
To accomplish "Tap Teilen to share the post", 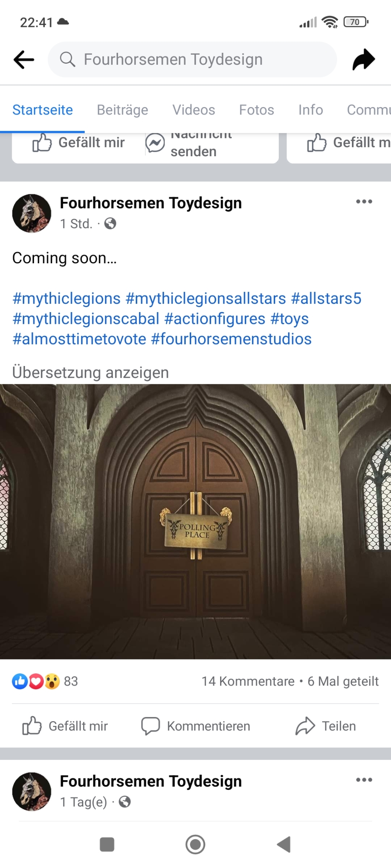I will pos(326,726).
